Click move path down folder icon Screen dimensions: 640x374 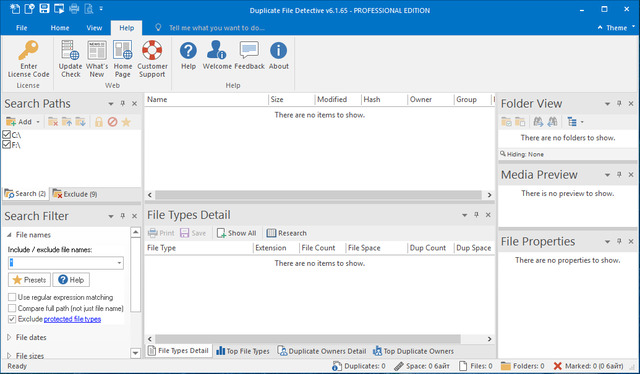[x=80, y=122]
